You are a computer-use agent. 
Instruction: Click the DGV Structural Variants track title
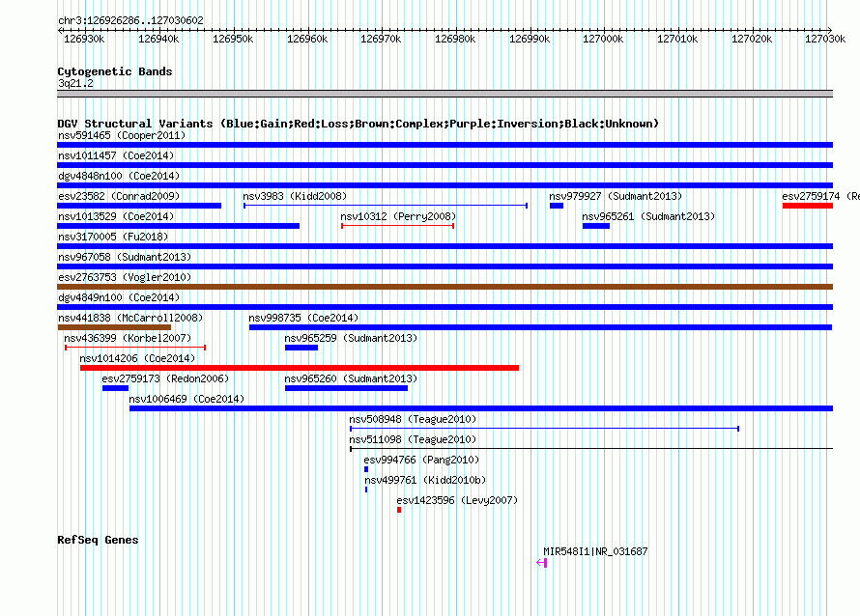click(358, 124)
